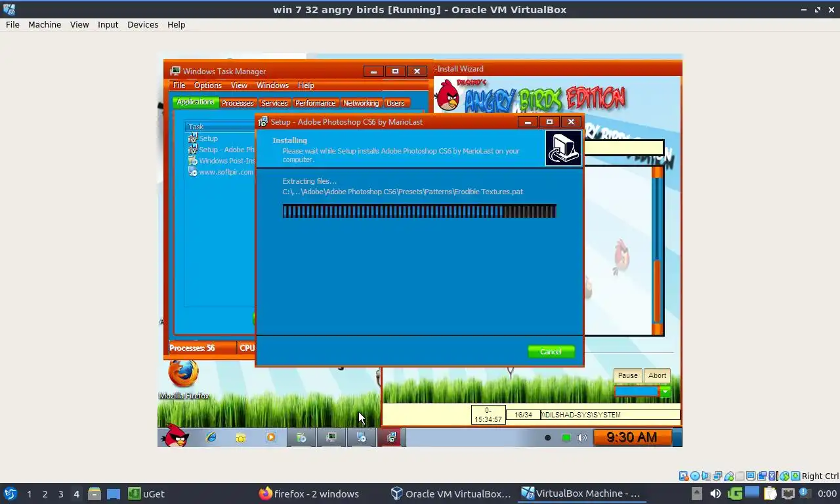Viewport: 840px width, 504px height.
Task: Open the Mozilla Firefox desktop shortcut
Action: point(183,379)
